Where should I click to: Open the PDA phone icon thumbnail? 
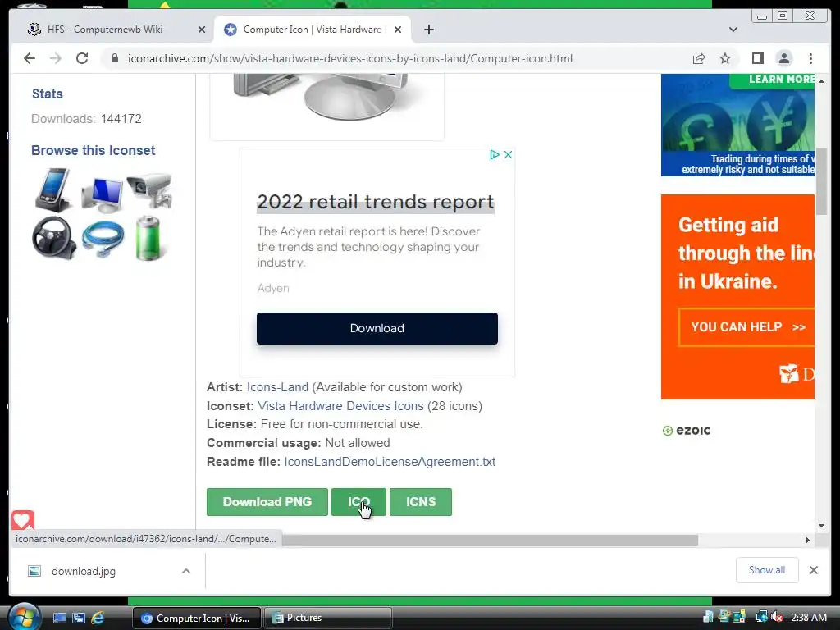point(53,190)
